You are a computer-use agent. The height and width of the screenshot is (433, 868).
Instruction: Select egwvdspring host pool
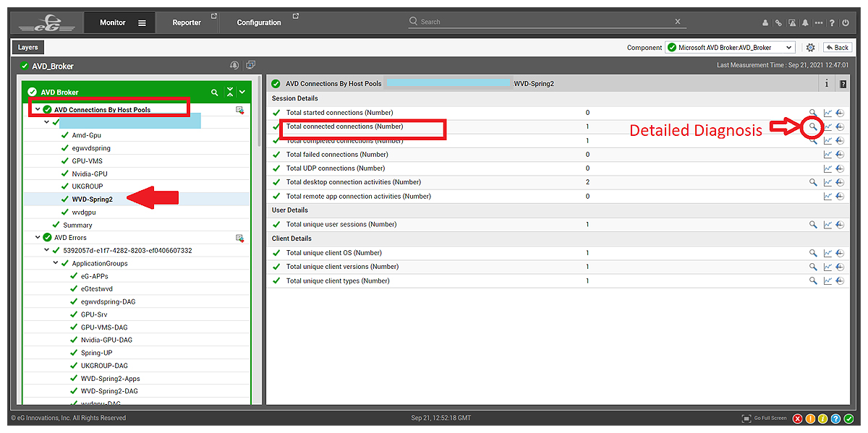point(91,148)
